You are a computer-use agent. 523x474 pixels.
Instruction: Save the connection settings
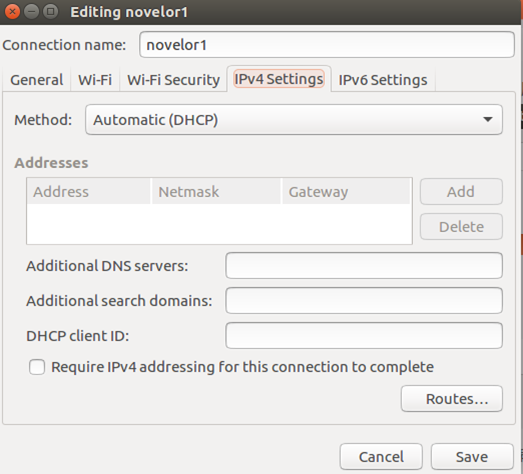click(x=472, y=457)
